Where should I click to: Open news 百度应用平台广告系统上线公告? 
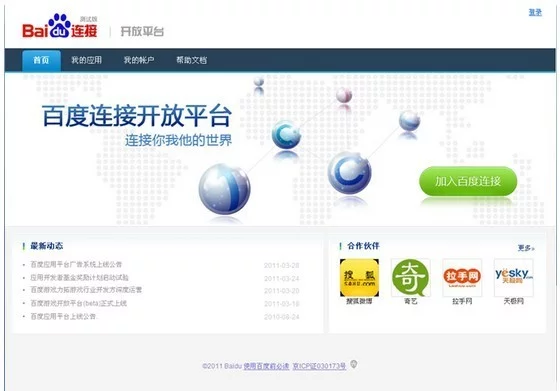click(76, 265)
